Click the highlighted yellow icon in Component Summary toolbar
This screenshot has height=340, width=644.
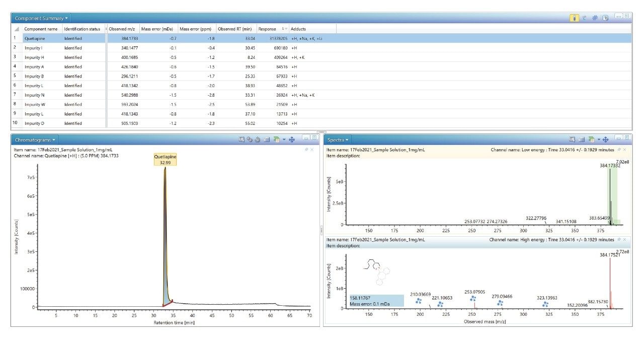click(x=574, y=18)
